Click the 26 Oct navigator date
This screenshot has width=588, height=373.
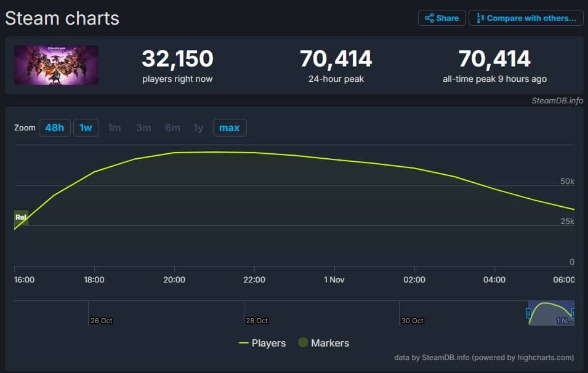point(101,321)
